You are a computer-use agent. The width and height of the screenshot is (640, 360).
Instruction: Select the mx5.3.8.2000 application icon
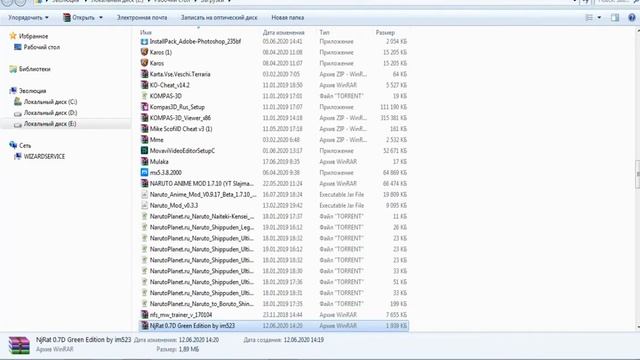coord(144,173)
